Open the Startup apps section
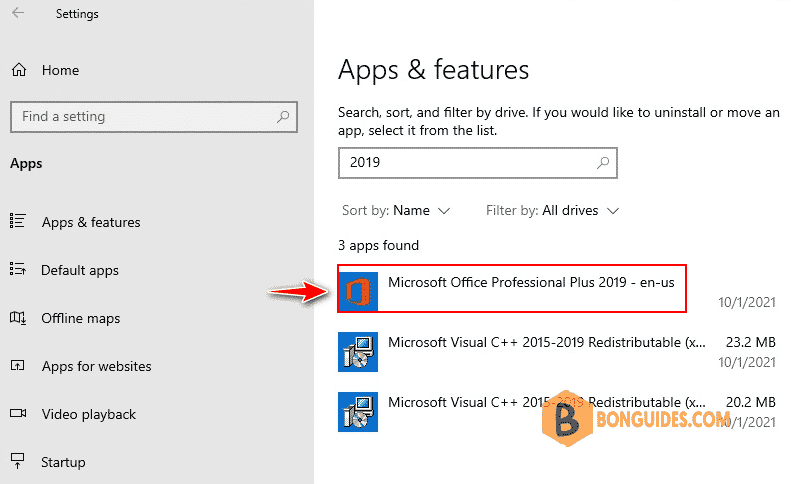This screenshot has width=791, height=484. (63, 462)
